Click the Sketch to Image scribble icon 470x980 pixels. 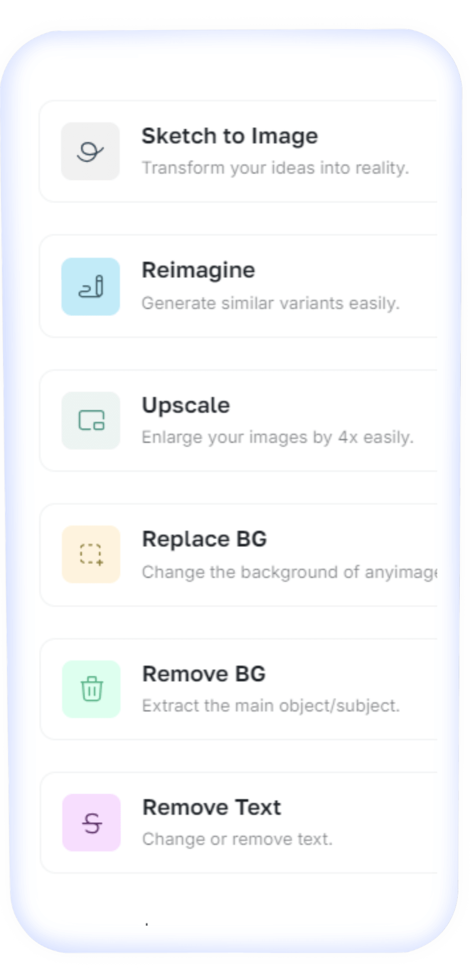tap(90, 151)
